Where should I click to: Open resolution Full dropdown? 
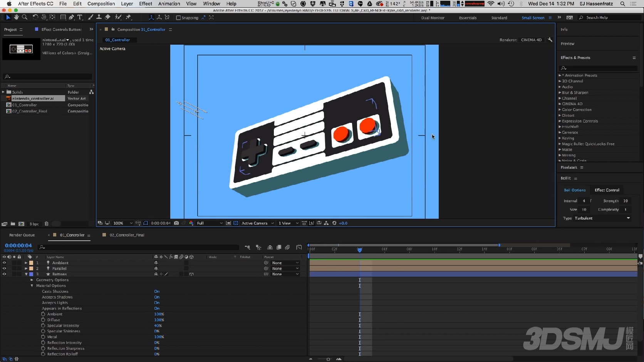210,223
